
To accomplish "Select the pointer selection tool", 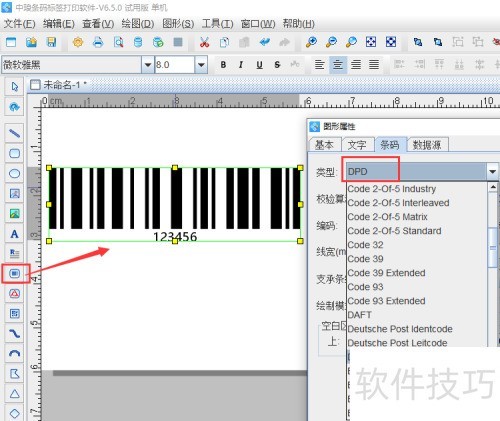I will pos(14,87).
